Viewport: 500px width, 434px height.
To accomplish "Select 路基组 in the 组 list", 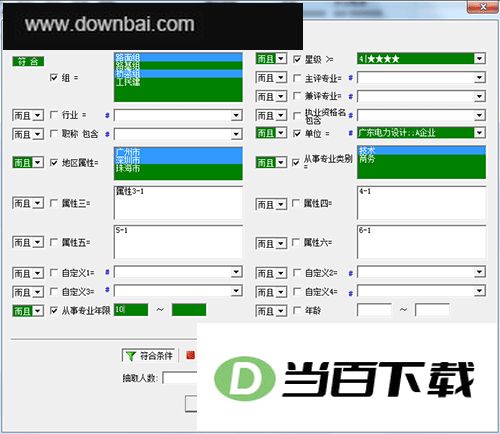I will 178,66.
